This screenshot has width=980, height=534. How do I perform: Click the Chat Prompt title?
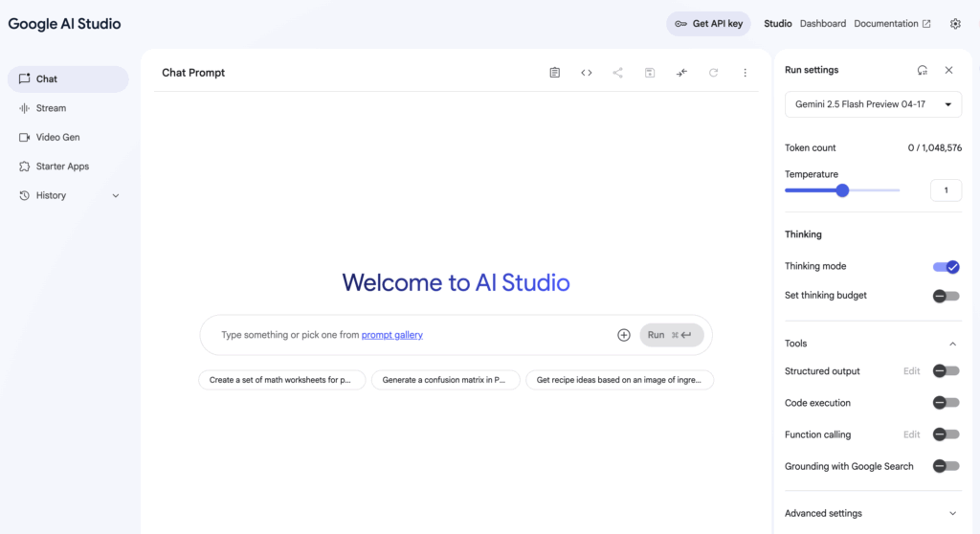click(x=193, y=73)
